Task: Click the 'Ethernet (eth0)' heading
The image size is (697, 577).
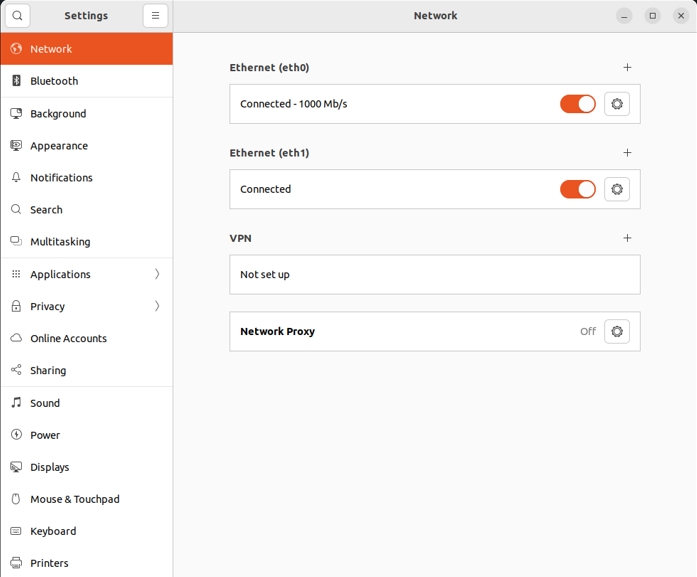Action: (269, 68)
